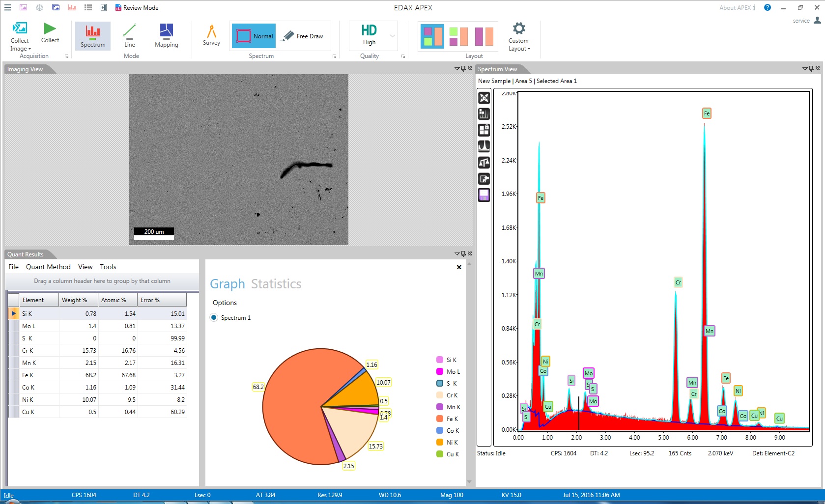Enable Free Draw selection mode
This screenshot has width=825, height=504.
pos(303,36)
